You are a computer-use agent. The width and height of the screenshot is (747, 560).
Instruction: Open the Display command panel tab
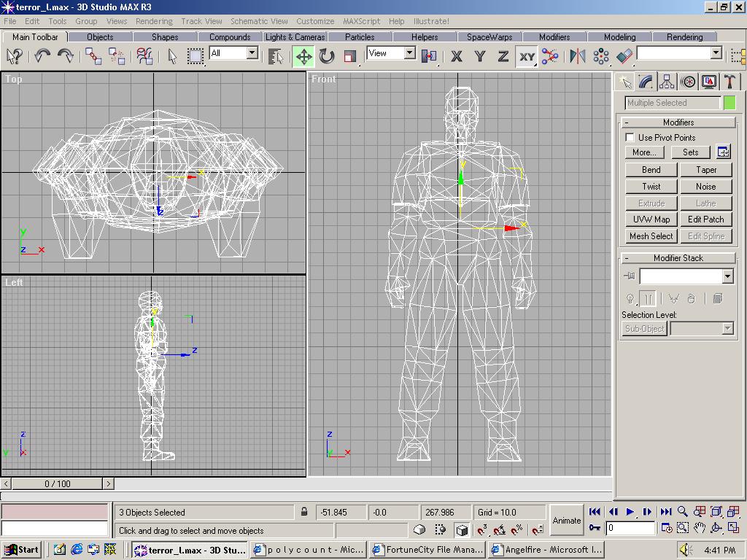point(708,82)
